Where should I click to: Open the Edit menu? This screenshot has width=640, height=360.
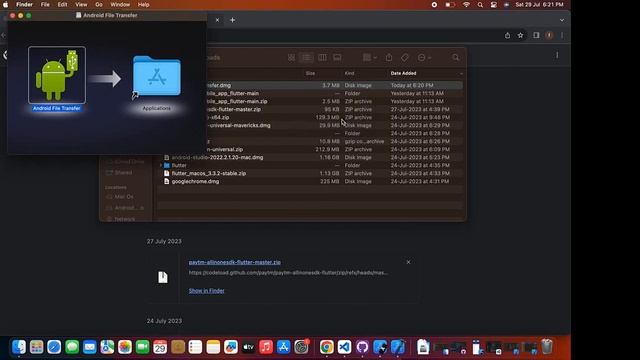62,4
